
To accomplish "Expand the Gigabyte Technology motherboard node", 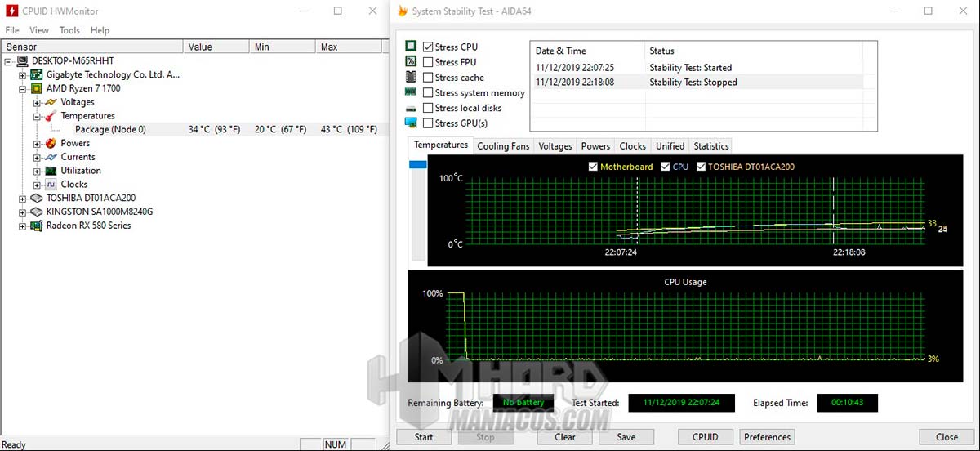I will (x=23, y=74).
